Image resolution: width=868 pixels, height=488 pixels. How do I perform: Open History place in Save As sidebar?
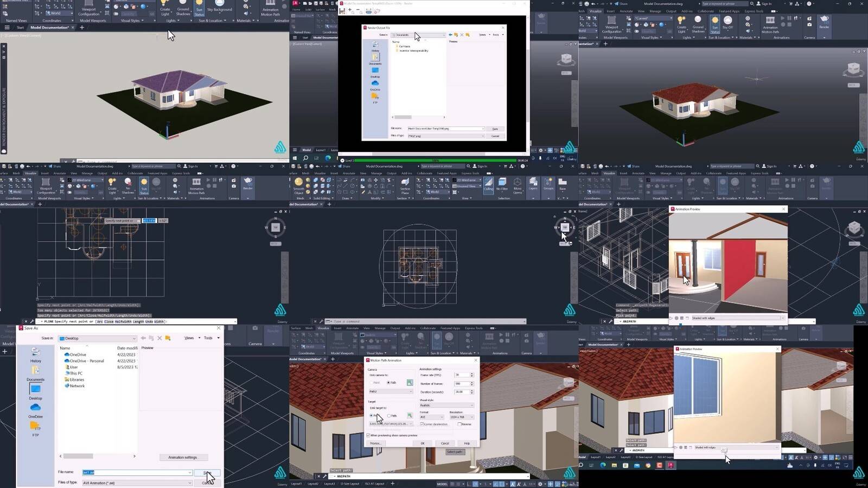35,355
